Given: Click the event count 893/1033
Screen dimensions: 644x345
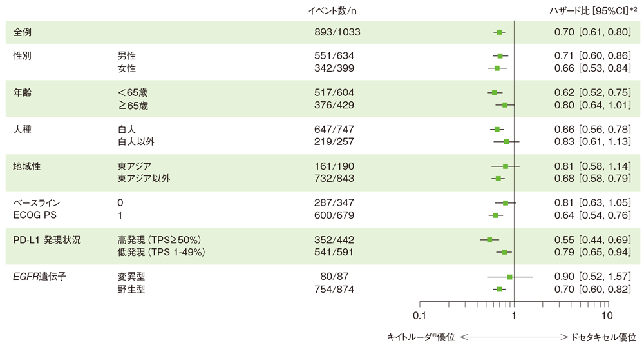Looking at the screenshot, I should [x=337, y=32].
